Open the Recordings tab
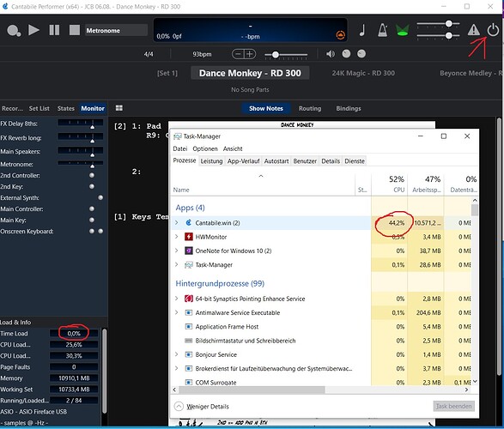Screen dimensions: 504x429 pos(12,108)
